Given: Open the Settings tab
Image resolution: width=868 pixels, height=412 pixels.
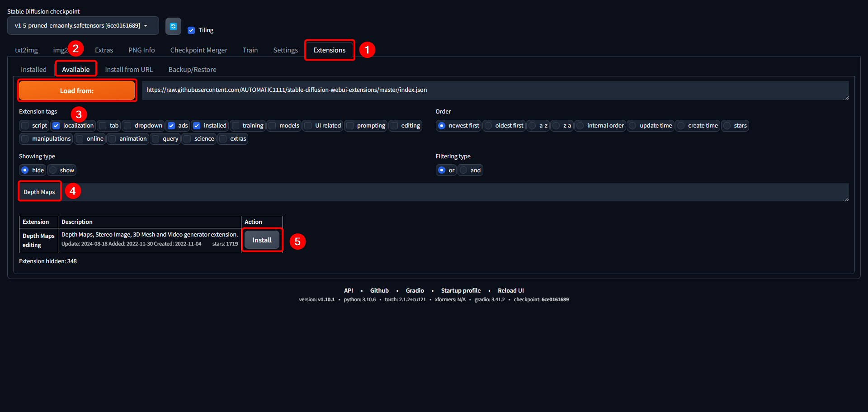Looking at the screenshot, I should [285, 50].
